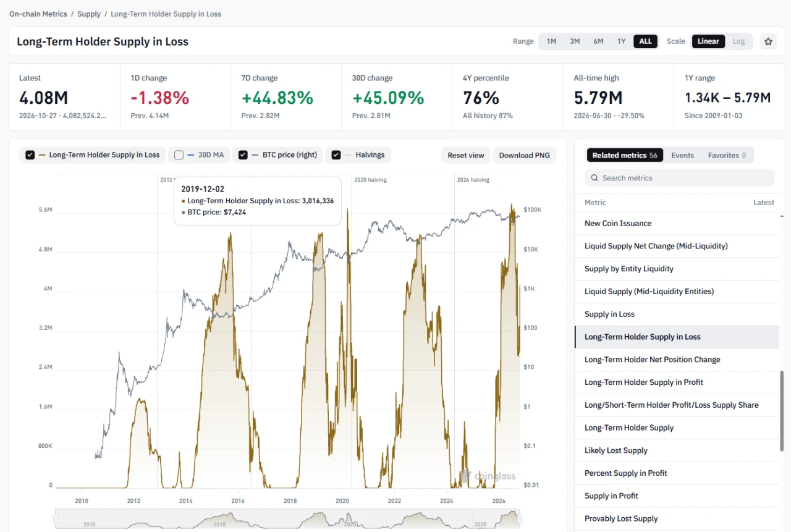Toggle Long-Term Holder Supply in Loss checkbox
The height and width of the screenshot is (532, 791).
pos(30,155)
